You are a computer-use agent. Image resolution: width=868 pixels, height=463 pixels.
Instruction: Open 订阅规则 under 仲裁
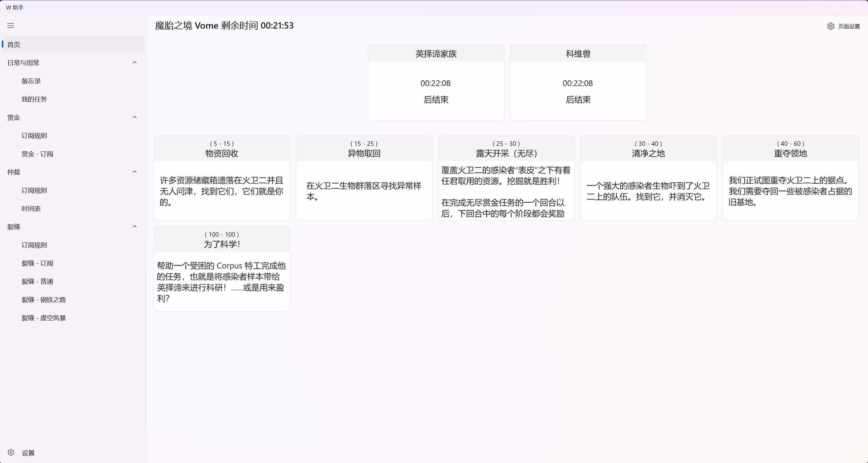(34, 190)
